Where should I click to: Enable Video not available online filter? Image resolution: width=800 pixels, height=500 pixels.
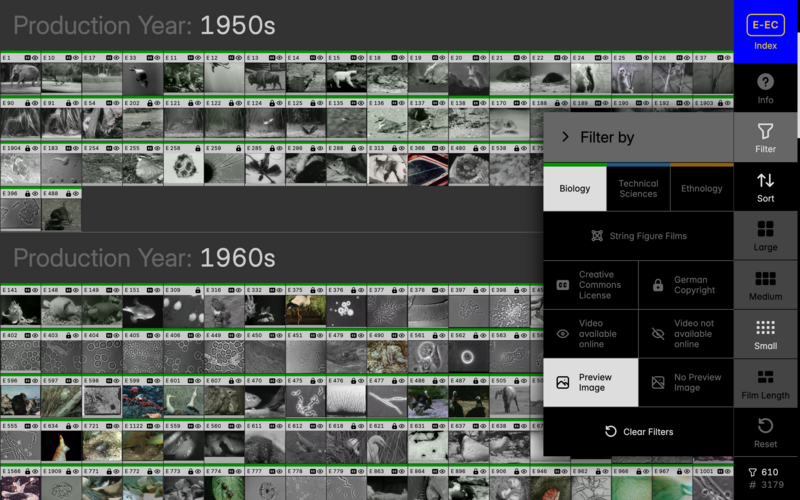tap(686, 334)
